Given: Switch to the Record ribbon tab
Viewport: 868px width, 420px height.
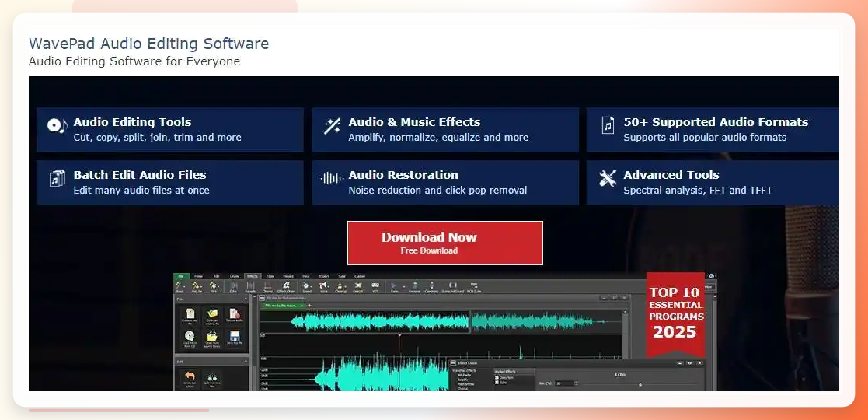Looking at the screenshot, I should (288, 276).
